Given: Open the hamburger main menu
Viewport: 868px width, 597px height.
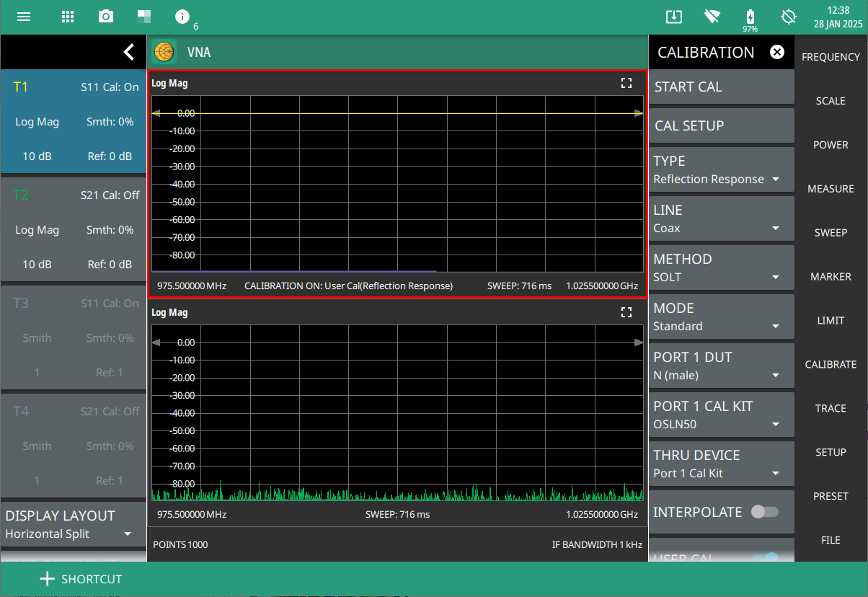Looking at the screenshot, I should [24, 17].
